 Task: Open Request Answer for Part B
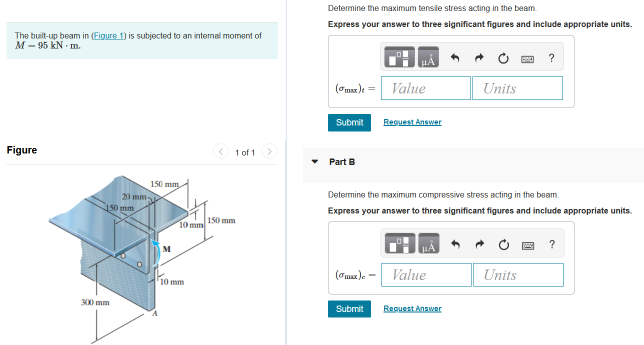tap(412, 308)
